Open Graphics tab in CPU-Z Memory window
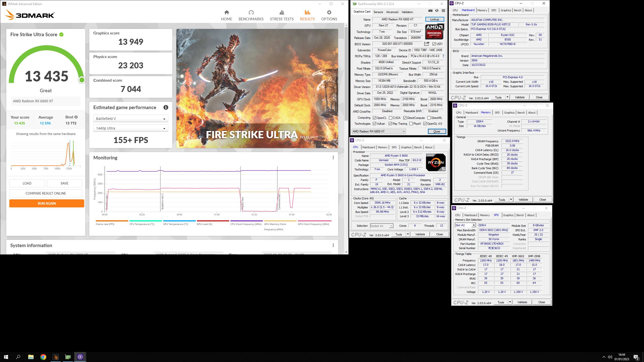 point(509,113)
